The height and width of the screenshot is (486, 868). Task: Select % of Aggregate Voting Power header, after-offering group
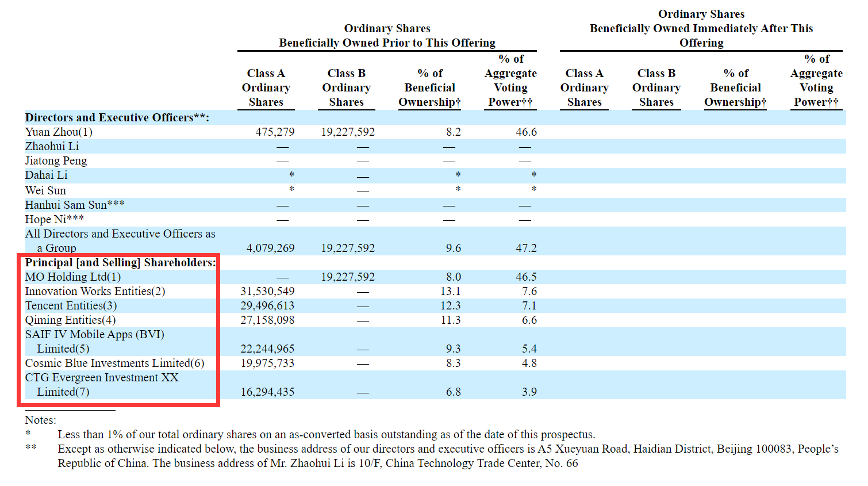816,81
